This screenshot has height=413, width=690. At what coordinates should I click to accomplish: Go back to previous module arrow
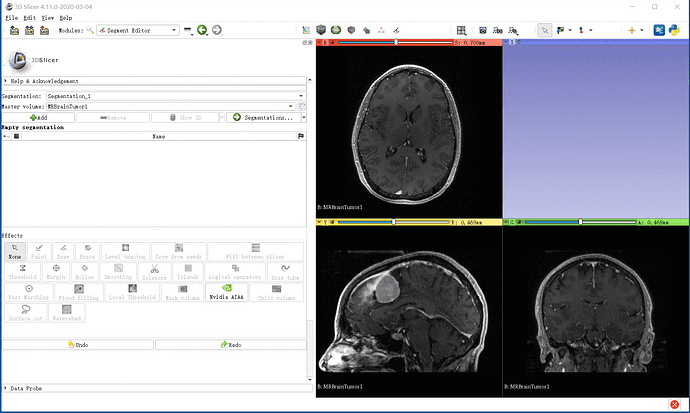(202, 30)
